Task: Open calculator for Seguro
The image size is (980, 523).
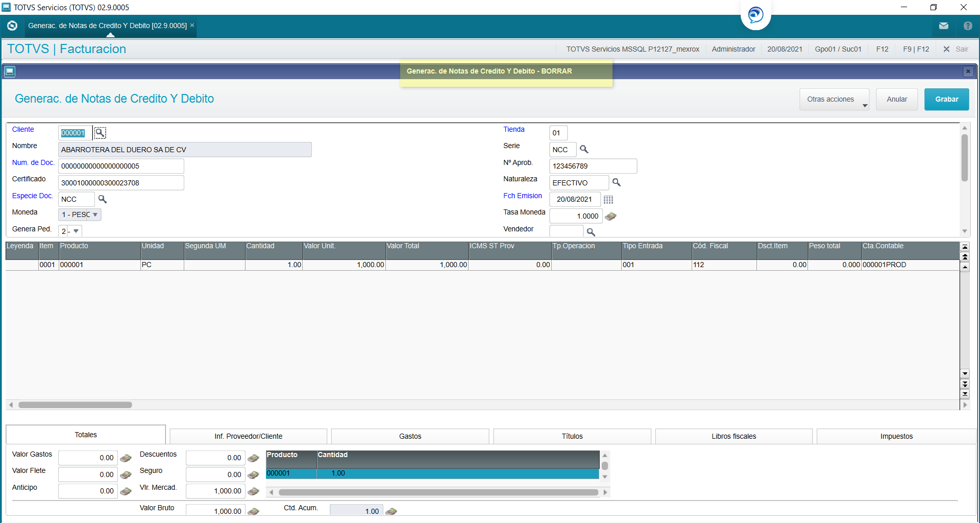Action: 253,475
